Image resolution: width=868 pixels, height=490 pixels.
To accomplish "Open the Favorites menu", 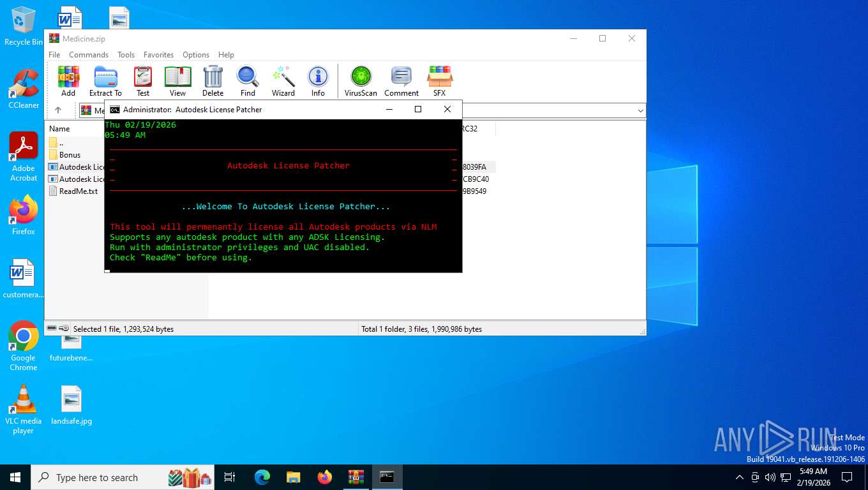I will click(158, 55).
